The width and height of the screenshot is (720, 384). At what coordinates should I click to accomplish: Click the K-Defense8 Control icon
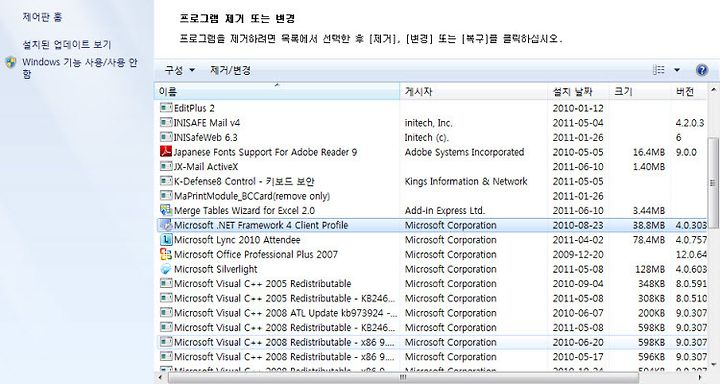tap(166, 181)
